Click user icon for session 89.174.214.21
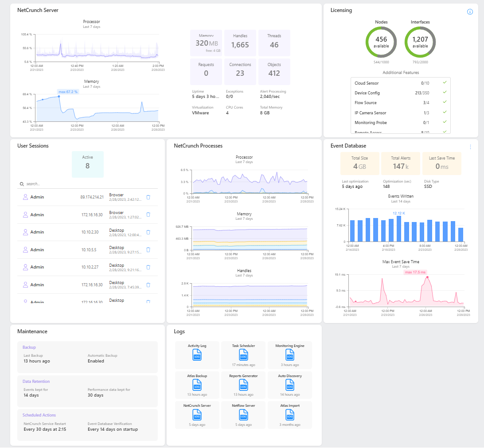The height and width of the screenshot is (448, 484). 25,197
